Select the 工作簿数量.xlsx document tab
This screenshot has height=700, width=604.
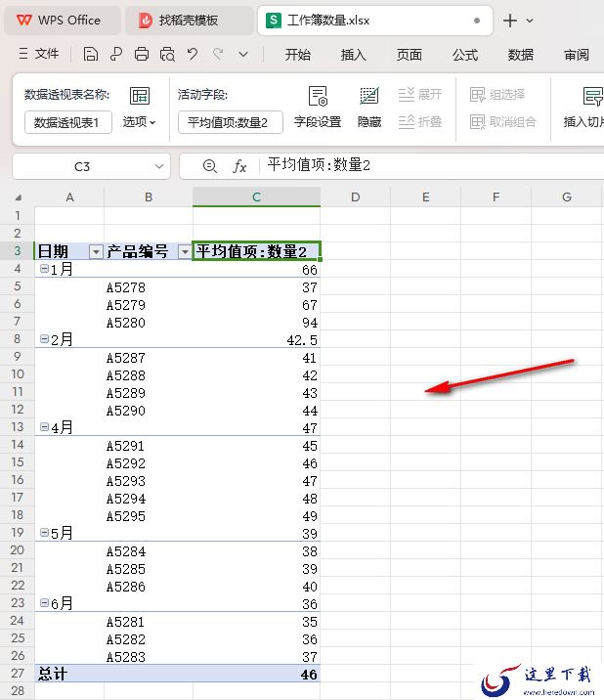coord(375,21)
